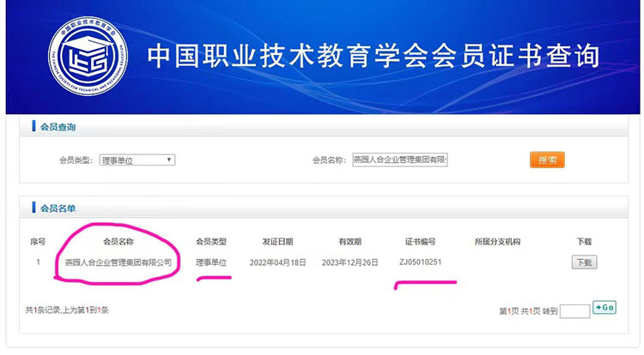Click the pagination text 第1页 共1页

(519, 311)
